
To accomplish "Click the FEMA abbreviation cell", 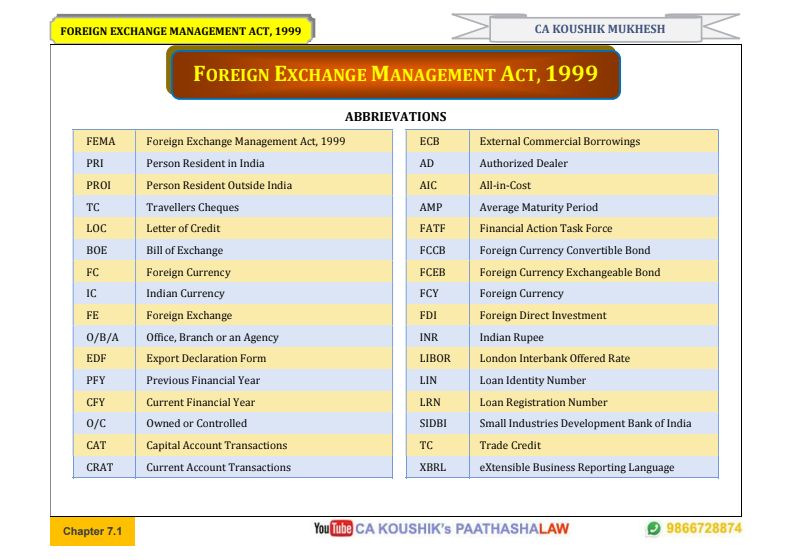I will point(101,142).
